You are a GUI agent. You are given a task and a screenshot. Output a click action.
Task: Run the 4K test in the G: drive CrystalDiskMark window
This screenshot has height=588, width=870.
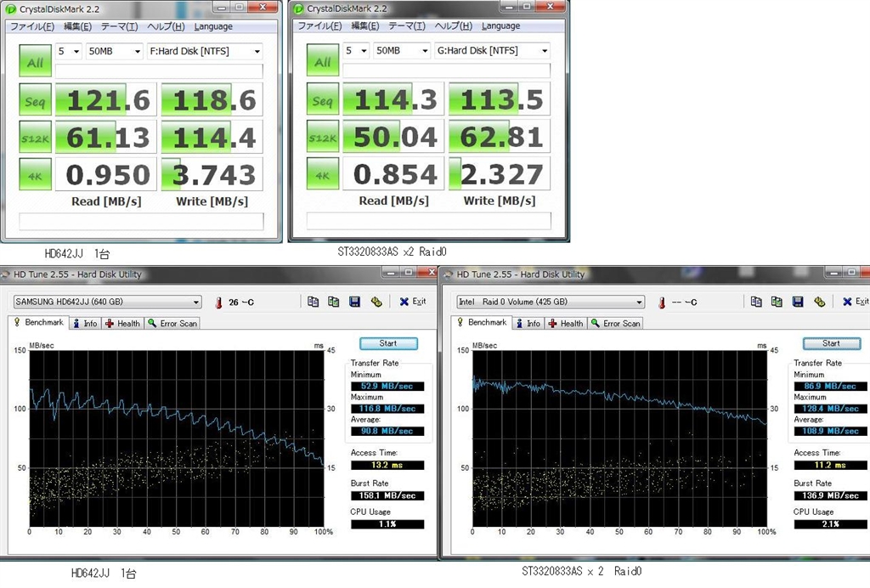(322, 173)
